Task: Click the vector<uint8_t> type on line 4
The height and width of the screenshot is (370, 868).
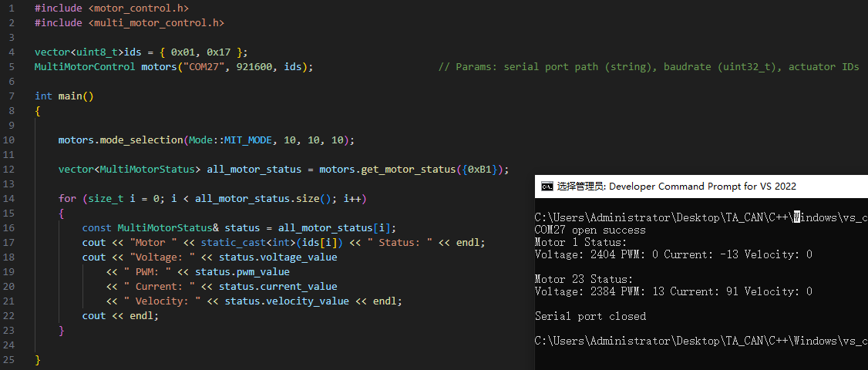Action: pyautogui.click(x=79, y=52)
